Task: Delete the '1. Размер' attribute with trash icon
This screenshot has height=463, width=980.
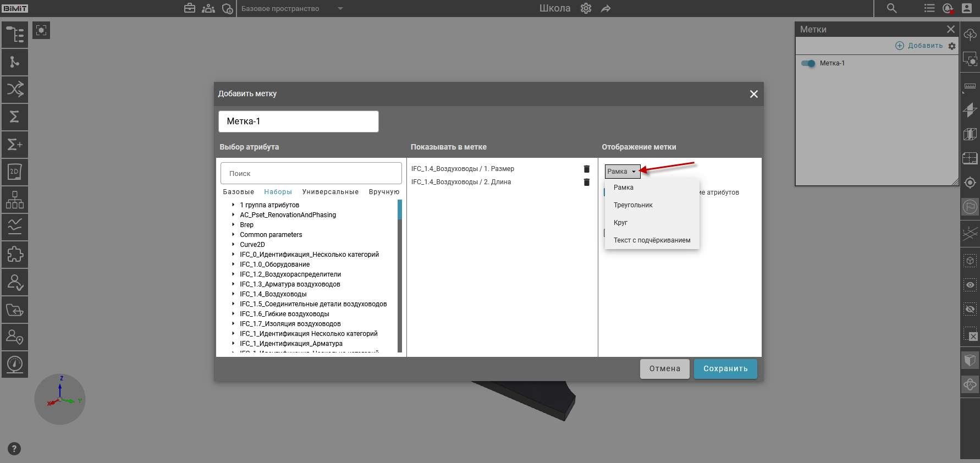Action: coord(586,169)
